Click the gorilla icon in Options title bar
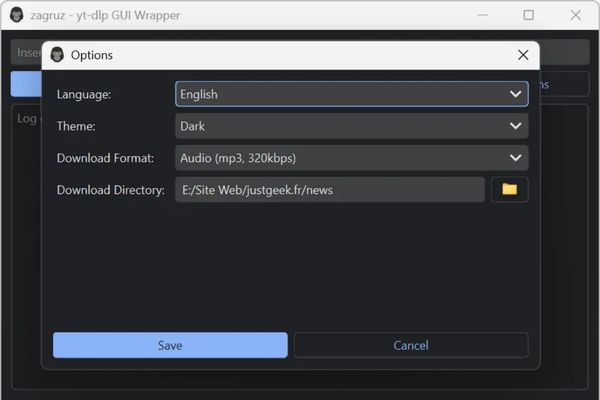 click(x=57, y=55)
